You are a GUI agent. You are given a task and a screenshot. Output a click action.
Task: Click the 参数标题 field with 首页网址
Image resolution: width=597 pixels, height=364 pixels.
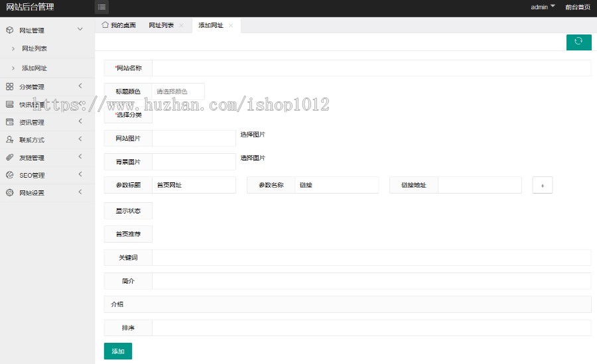194,185
